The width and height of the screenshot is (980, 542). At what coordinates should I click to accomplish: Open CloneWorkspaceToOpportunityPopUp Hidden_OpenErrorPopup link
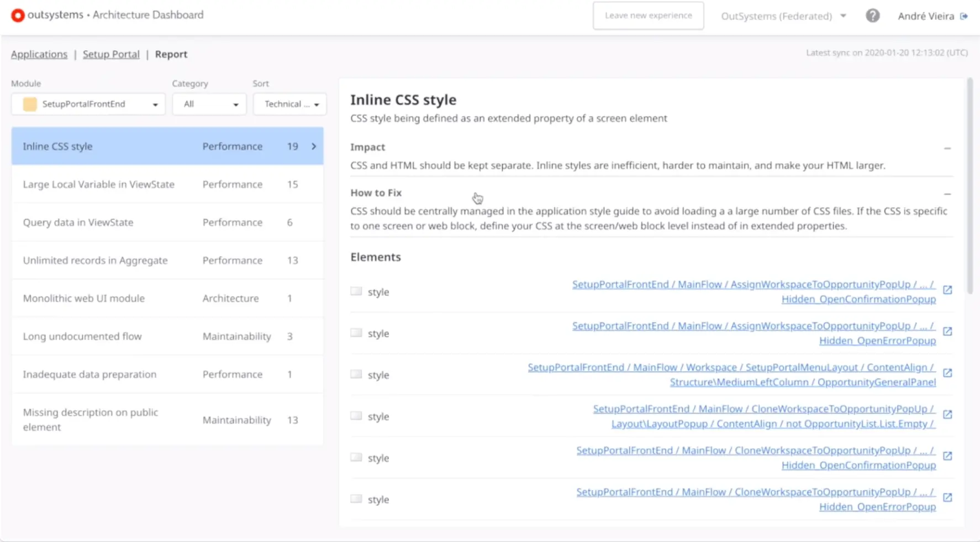coord(756,499)
